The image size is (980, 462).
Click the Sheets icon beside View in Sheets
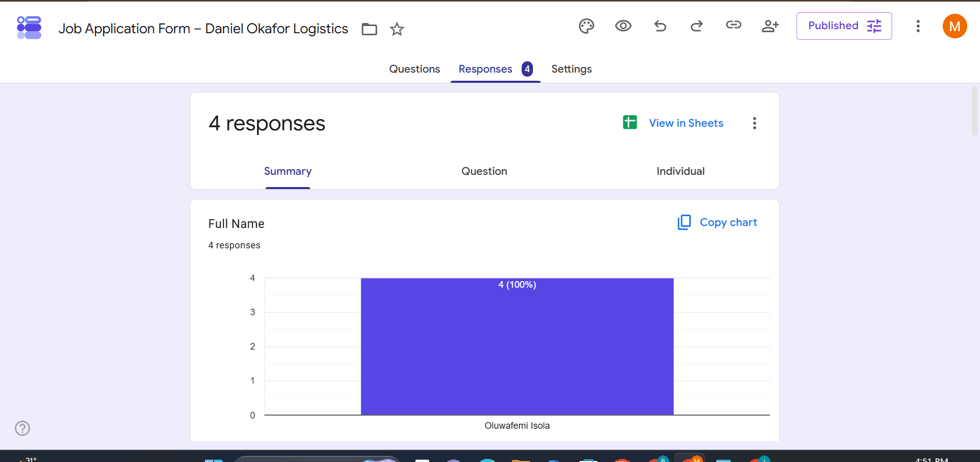tap(630, 123)
